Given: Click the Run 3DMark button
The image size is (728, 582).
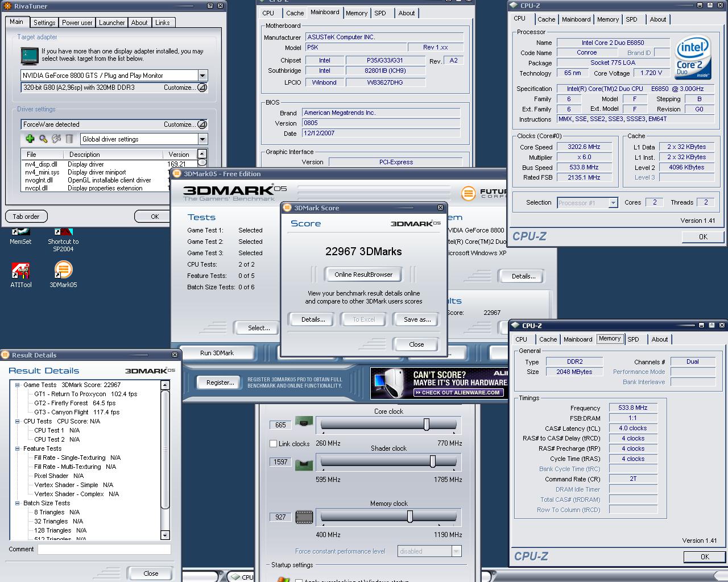Looking at the screenshot, I should tap(217, 353).
